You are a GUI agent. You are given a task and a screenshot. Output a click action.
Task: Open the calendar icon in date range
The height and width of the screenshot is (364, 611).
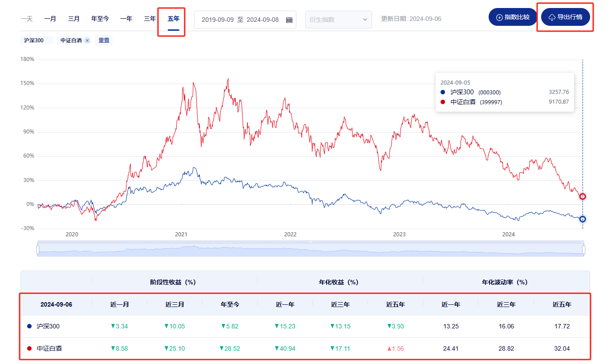point(289,20)
